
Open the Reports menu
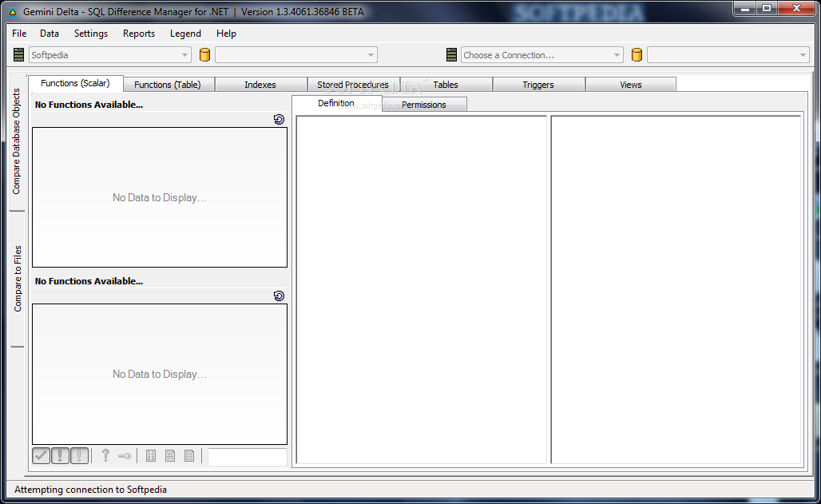point(139,34)
